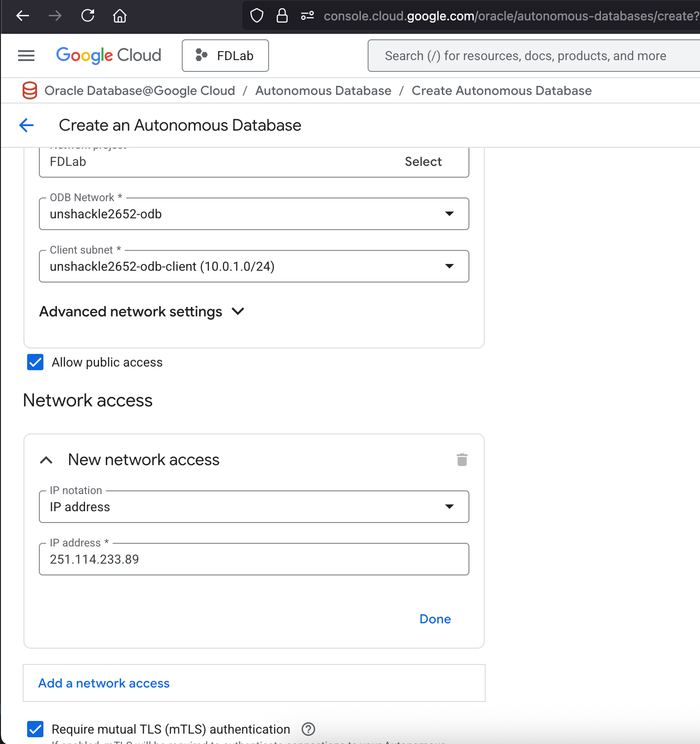Go to Google Cloud home logo
This screenshot has height=744, width=700.
pyautogui.click(x=109, y=56)
